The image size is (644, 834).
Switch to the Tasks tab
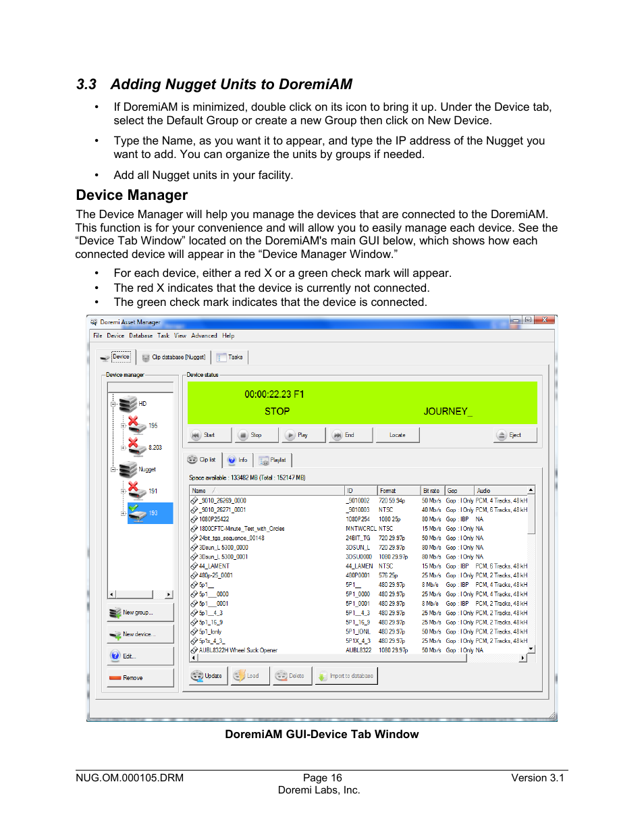[230, 357]
